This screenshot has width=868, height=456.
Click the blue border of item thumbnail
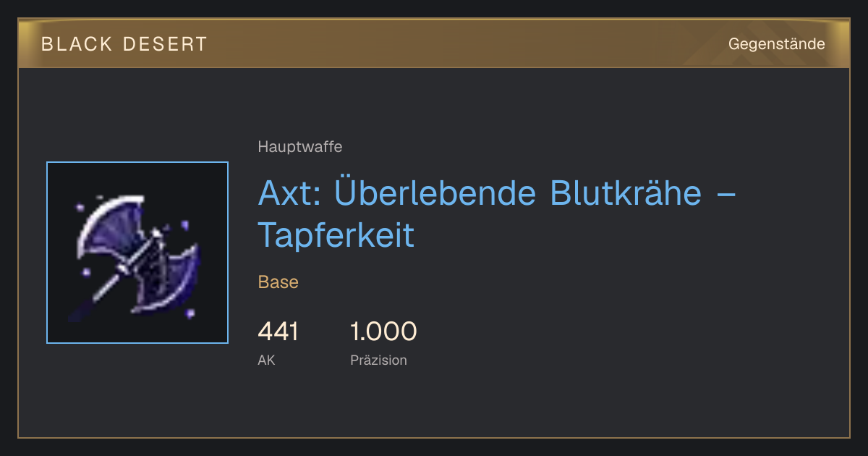pos(47,253)
